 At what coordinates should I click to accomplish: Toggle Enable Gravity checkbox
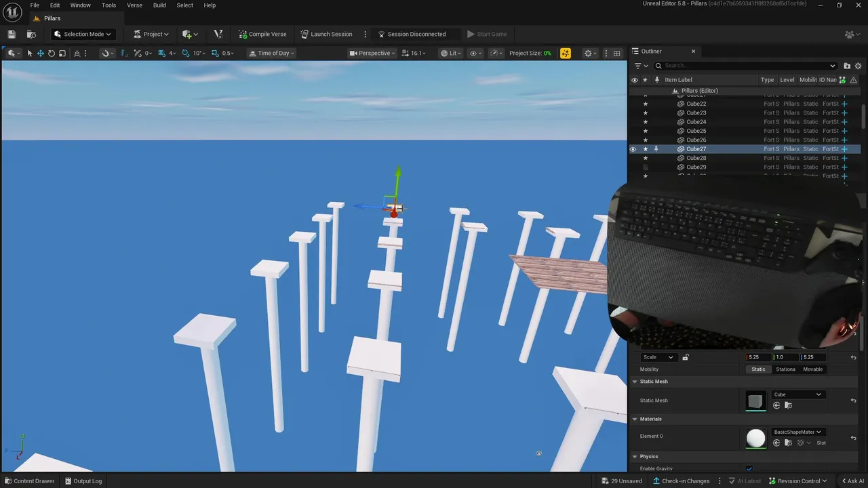click(x=749, y=468)
